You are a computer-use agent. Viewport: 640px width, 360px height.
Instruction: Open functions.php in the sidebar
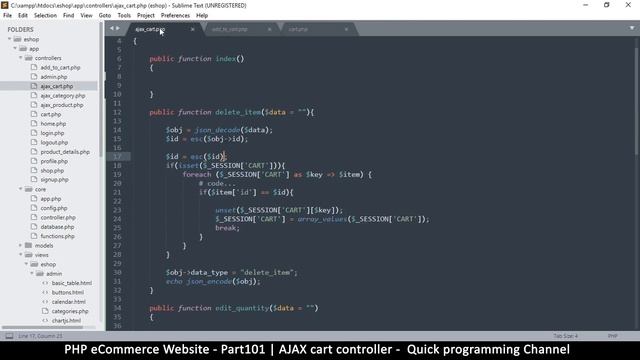[58, 236]
